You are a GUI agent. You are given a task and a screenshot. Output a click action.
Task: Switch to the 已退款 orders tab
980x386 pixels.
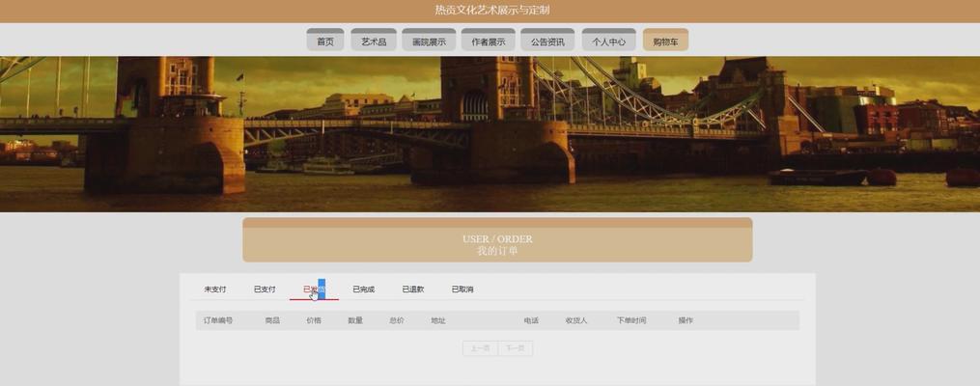coord(413,289)
